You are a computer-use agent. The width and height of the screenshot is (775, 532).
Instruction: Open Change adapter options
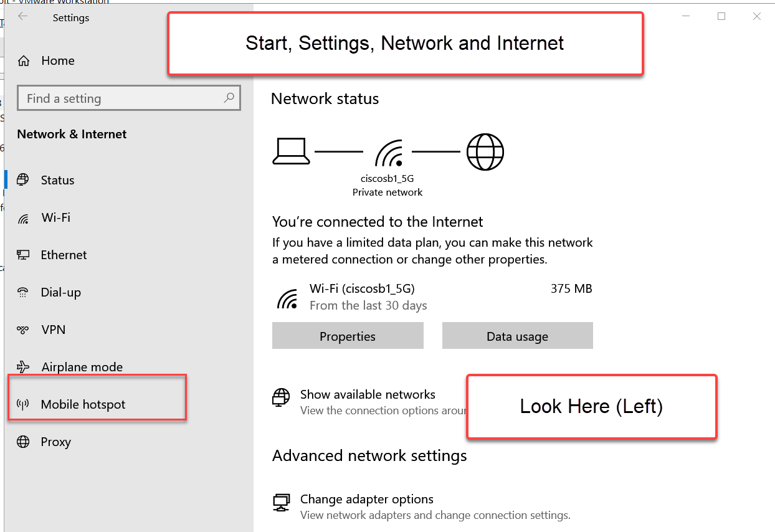[366, 499]
